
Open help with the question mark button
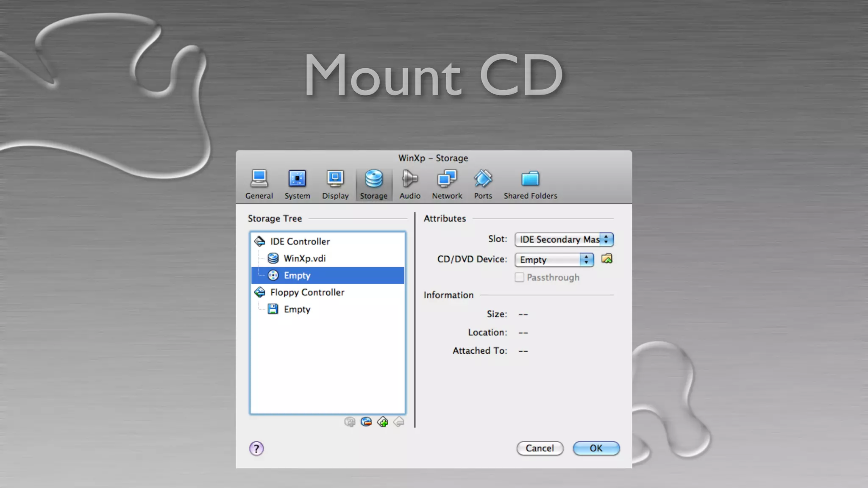click(256, 448)
